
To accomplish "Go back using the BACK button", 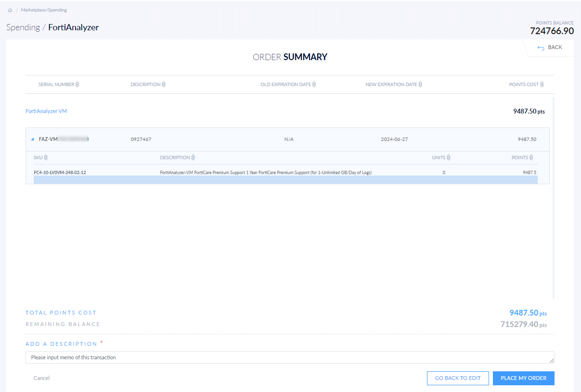I will click(x=550, y=47).
